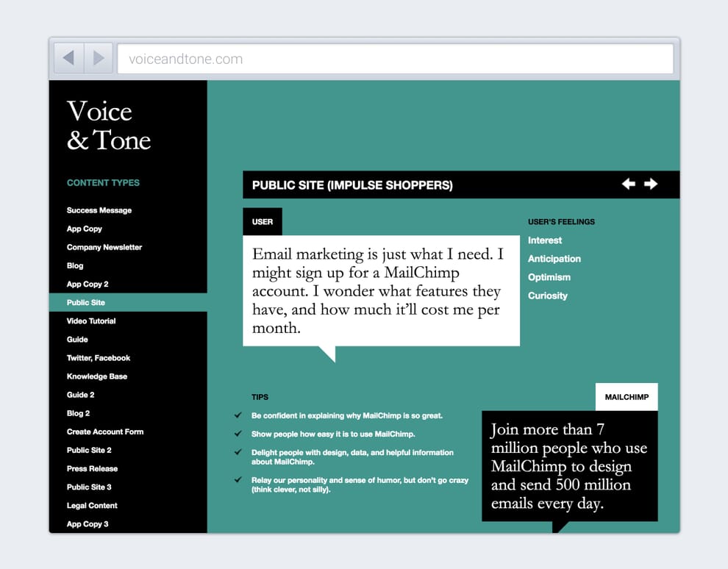Click the Anticipation feeling
728x569 pixels.
554,259
